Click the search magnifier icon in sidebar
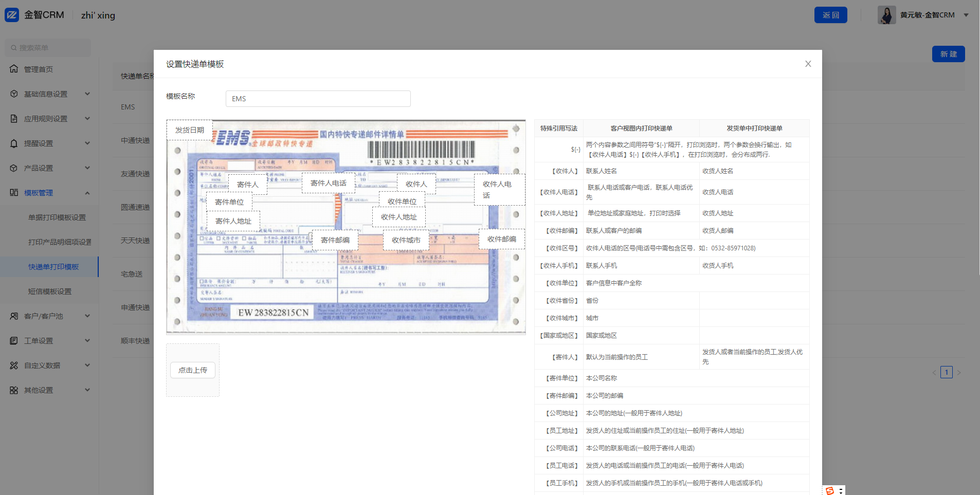The height and width of the screenshot is (495, 980). coord(14,48)
